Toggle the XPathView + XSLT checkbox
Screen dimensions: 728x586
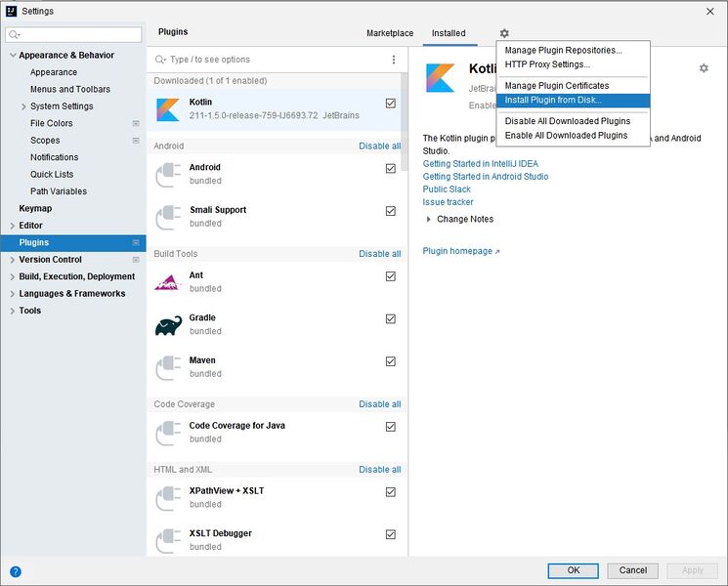(391, 491)
